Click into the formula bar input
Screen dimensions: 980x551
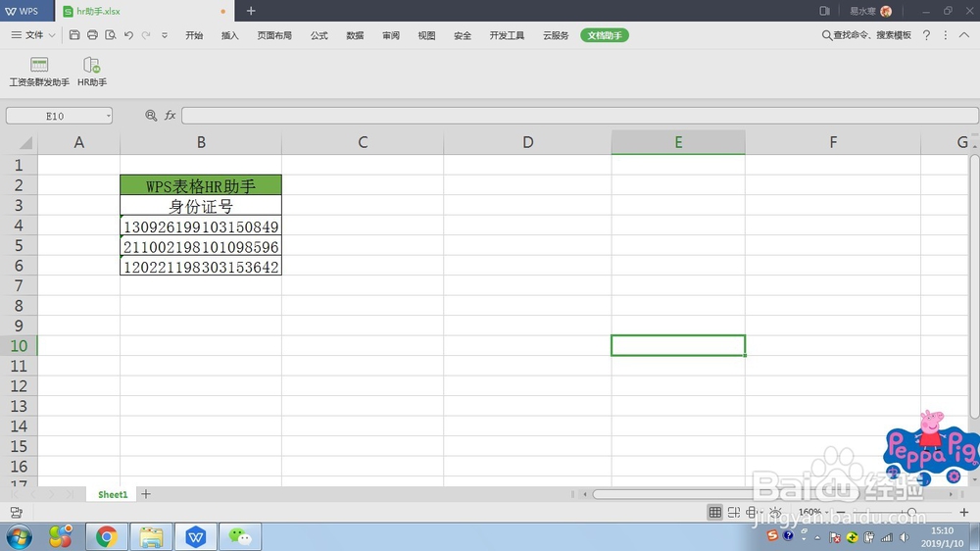click(579, 115)
